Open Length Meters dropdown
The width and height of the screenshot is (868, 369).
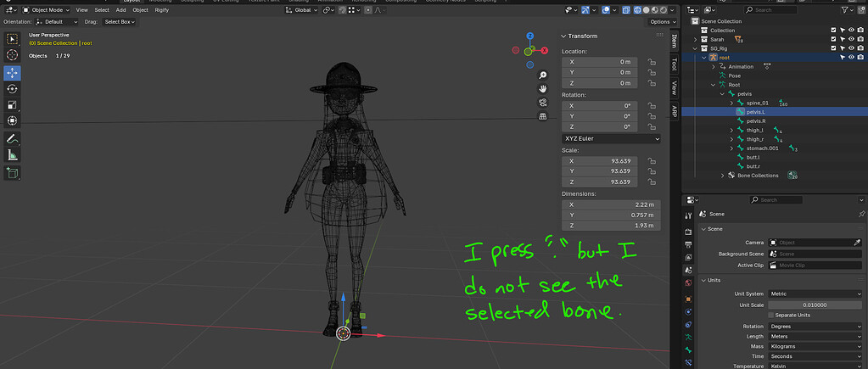pos(815,337)
